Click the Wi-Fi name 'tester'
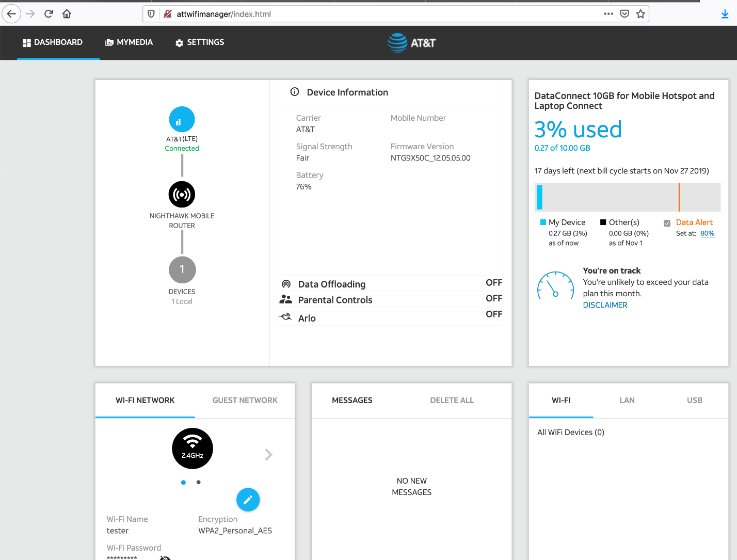This screenshot has height=560, width=737. click(118, 531)
